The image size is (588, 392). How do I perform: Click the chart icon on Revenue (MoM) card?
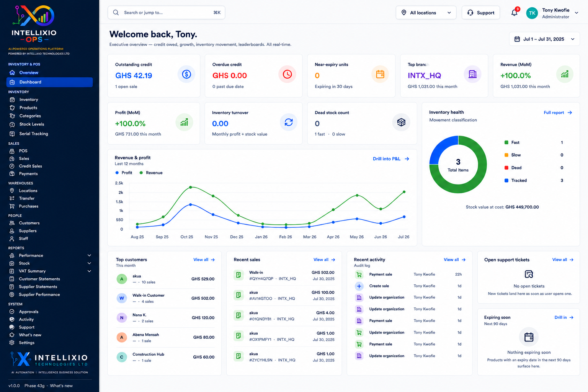pyautogui.click(x=565, y=74)
